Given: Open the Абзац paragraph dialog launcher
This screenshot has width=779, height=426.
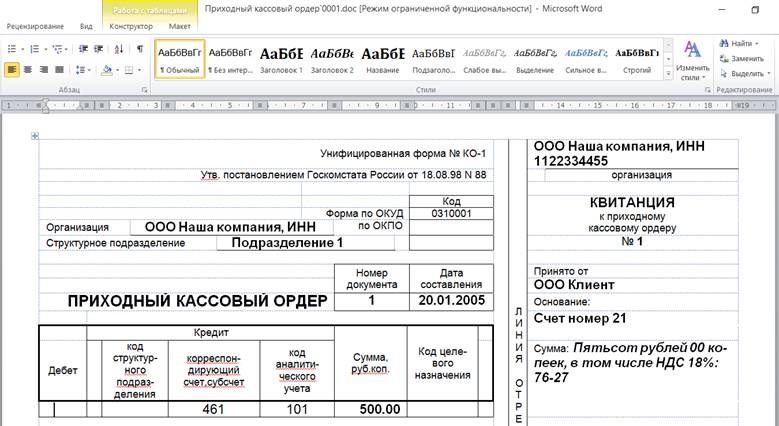Looking at the screenshot, I should (x=145, y=90).
